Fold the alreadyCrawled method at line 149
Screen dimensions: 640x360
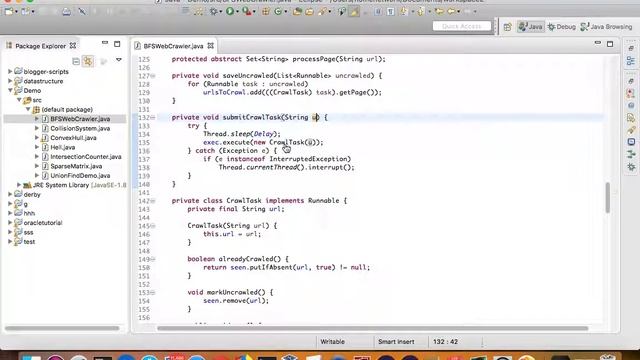(153, 259)
